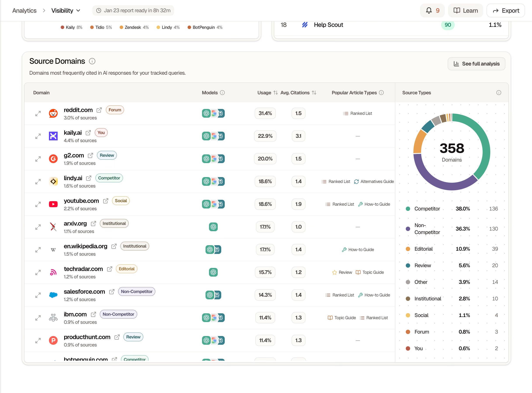This screenshot has height=393, width=532.
Task: Open reddit.com external link icon
Action: click(x=99, y=110)
